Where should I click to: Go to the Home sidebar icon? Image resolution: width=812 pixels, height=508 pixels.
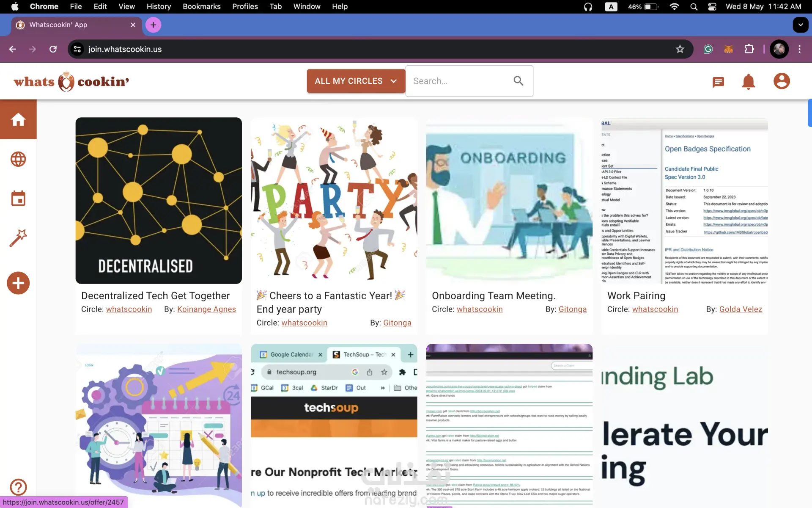pyautogui.click(x=18, y=119)
